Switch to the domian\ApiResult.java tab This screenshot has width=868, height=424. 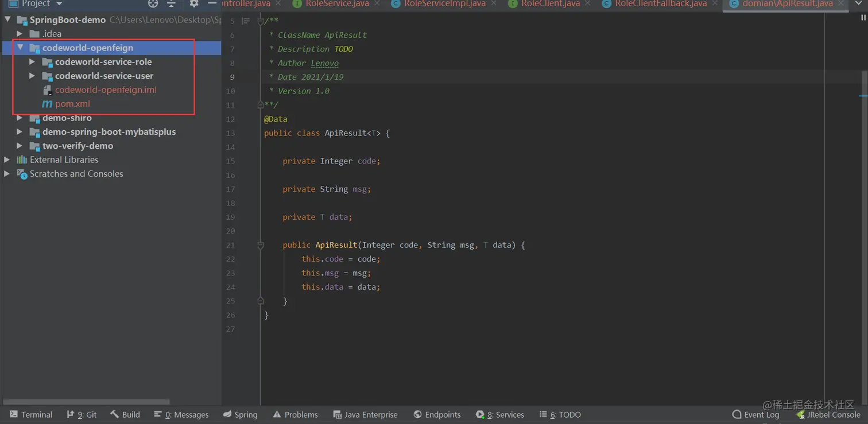click(787, 3)
